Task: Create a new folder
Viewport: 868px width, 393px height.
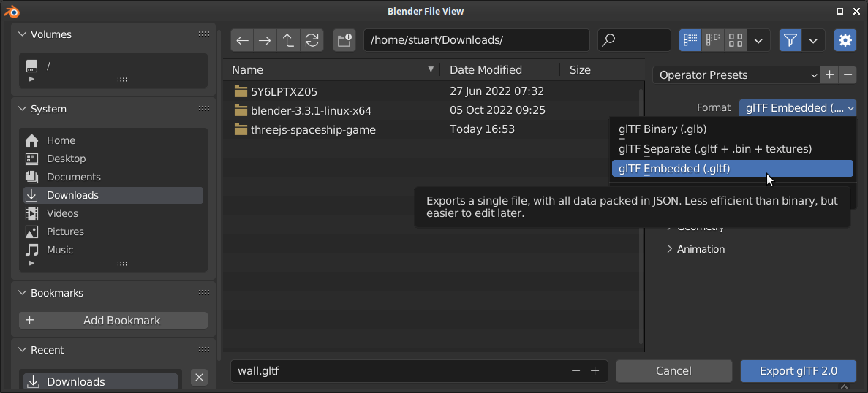Action: point(344,40)
